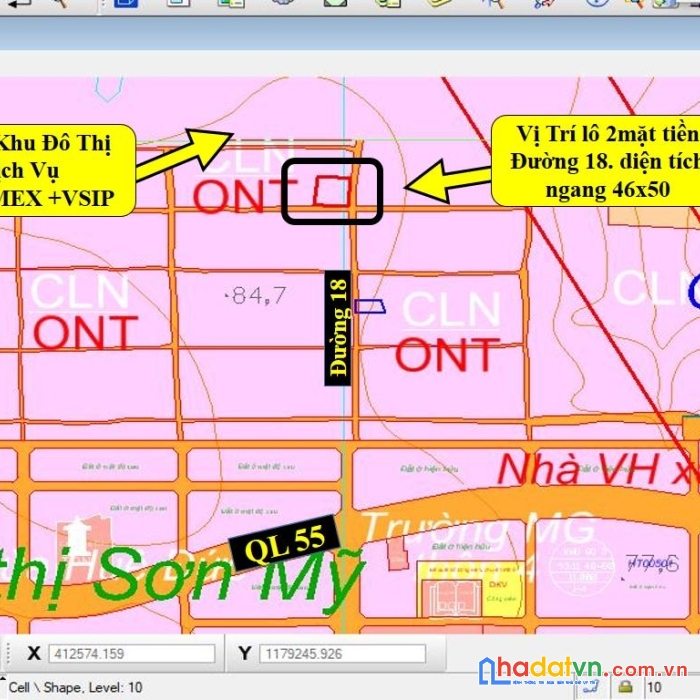Click the AccuDraw X coordinate field
Viewport: 700px width, 700px height.
(131, 654)
